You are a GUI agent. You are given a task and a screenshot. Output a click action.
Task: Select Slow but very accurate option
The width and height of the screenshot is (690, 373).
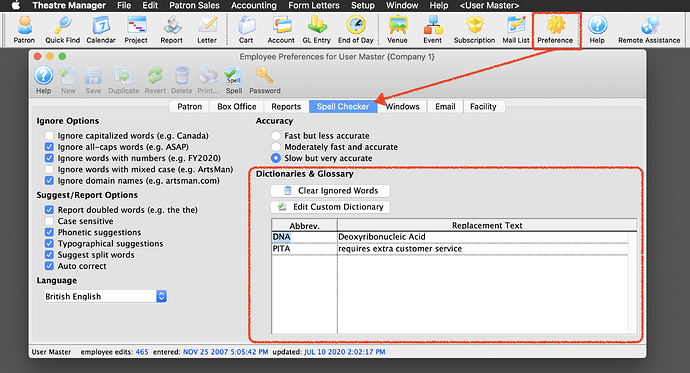point(276,158)
